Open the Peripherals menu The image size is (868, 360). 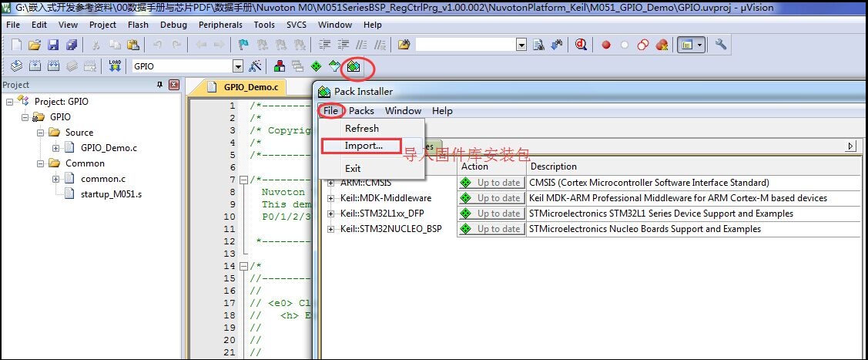coord(220,25)
